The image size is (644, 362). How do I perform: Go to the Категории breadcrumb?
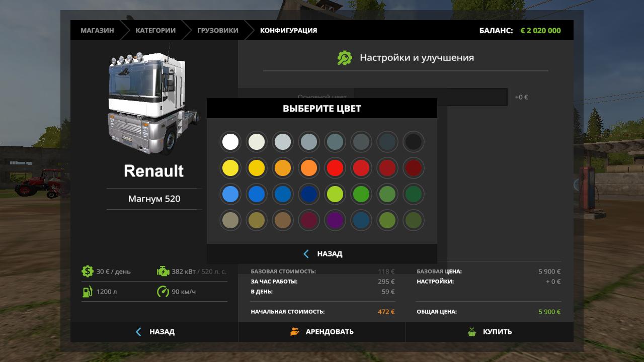point(155,30)
